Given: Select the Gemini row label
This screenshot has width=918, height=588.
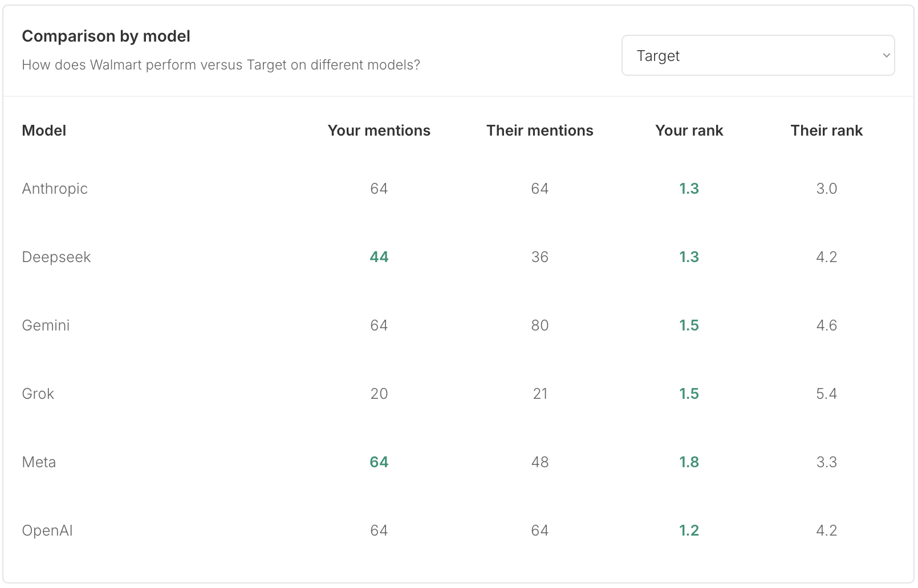Looking at the screenshot, I should point(46,325).
